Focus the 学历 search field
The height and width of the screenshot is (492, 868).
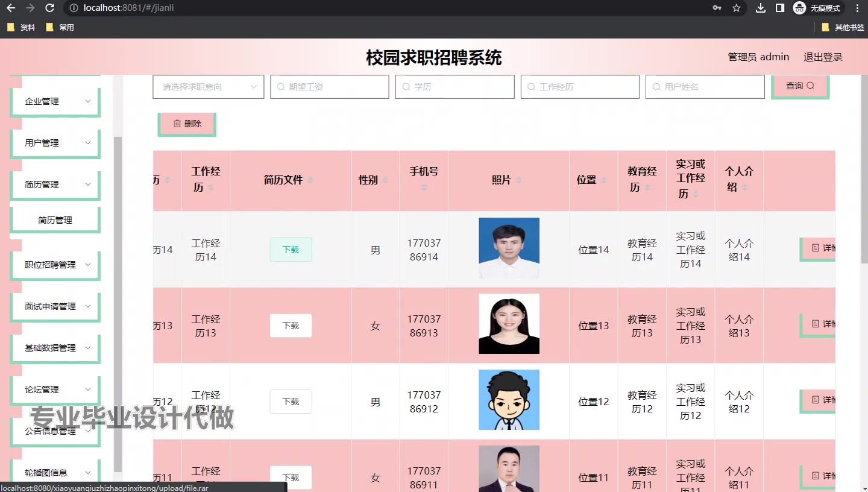click(x=455, y=87)
